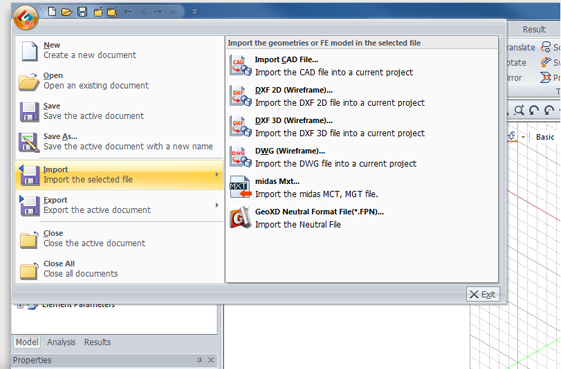561x369 pixels.
Task: Click the Undo arrow in quick access toolbar
Action: point(128,12)
